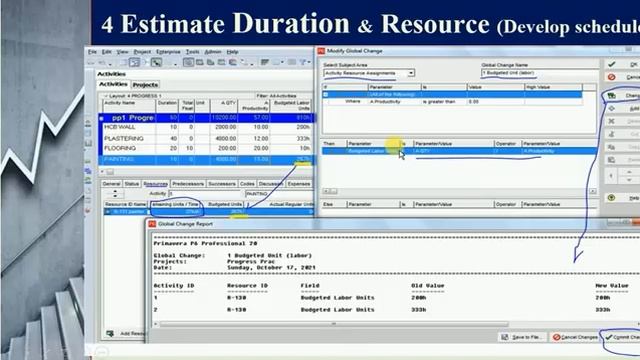Click the red Cancel icon in Modify Global Change

[611, 77]
